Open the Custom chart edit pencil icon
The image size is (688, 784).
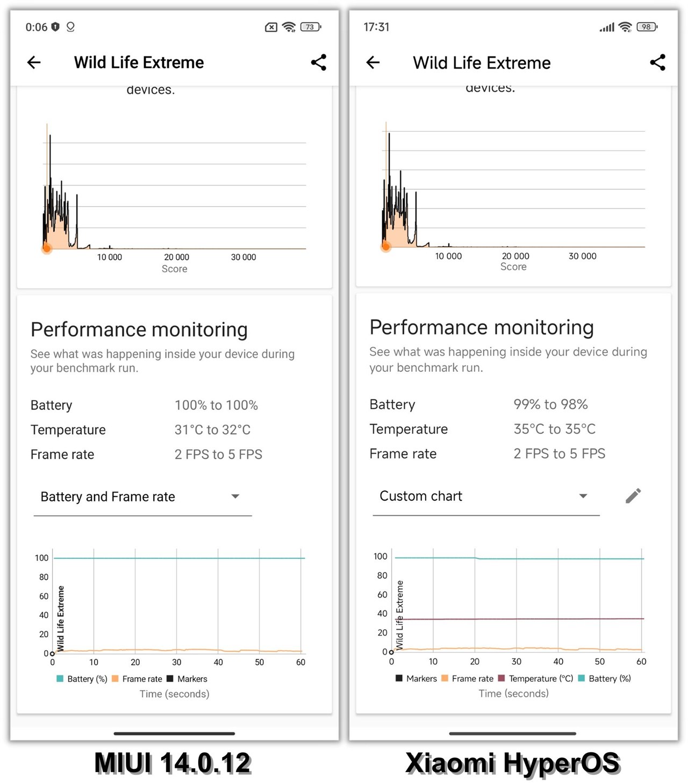click(x=633, y=495)
